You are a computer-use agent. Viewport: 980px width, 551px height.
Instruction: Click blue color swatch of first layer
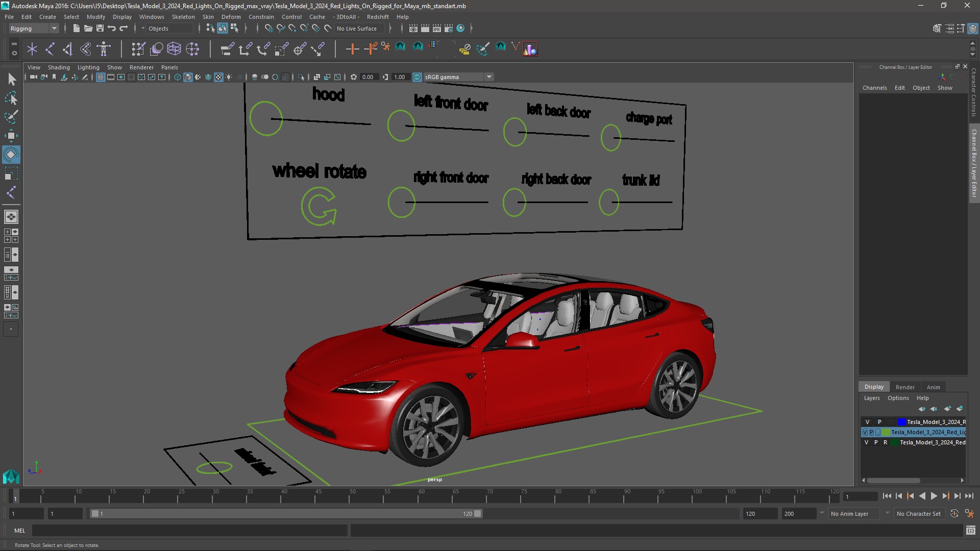pos(902,422)
